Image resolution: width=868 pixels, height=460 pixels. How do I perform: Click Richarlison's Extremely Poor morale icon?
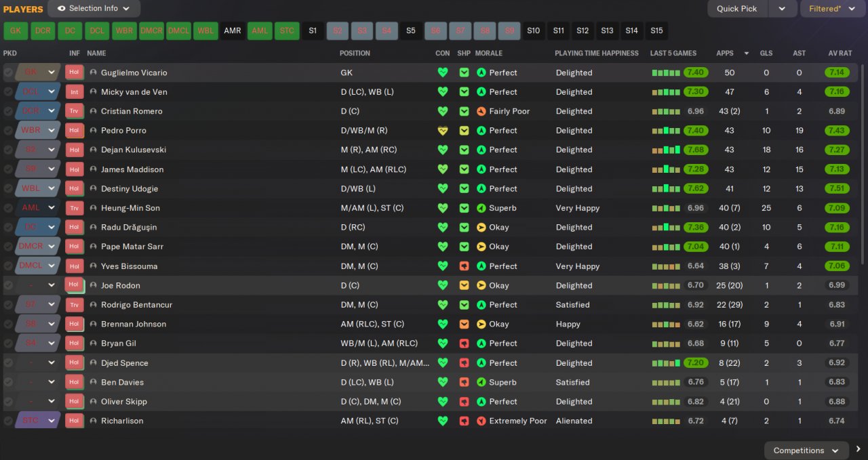point(481,421)
